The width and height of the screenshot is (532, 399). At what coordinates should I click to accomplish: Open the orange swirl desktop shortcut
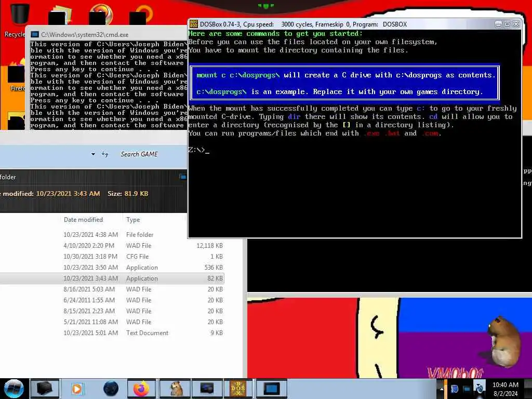[100, 15]
